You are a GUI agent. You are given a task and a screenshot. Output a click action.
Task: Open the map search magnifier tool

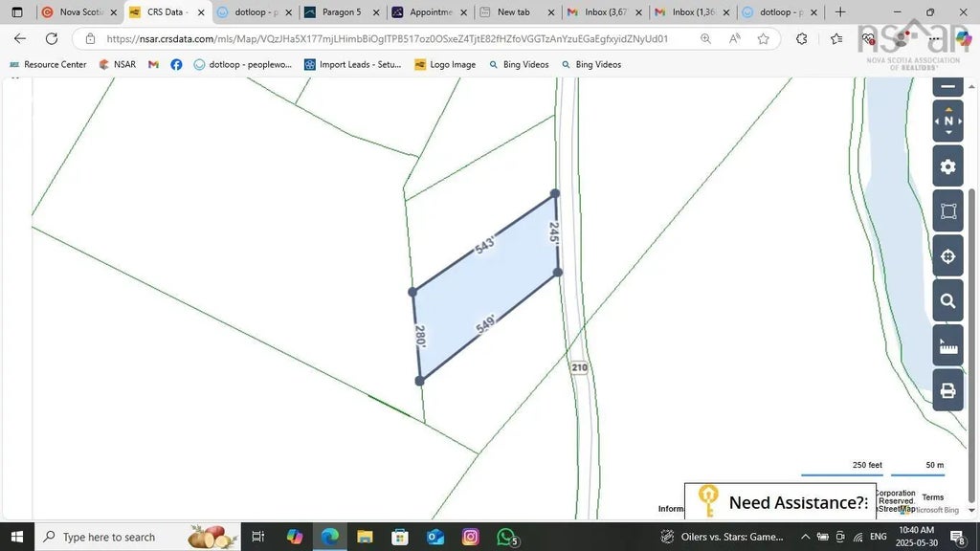pyautogui.click(x=947, y=301)
